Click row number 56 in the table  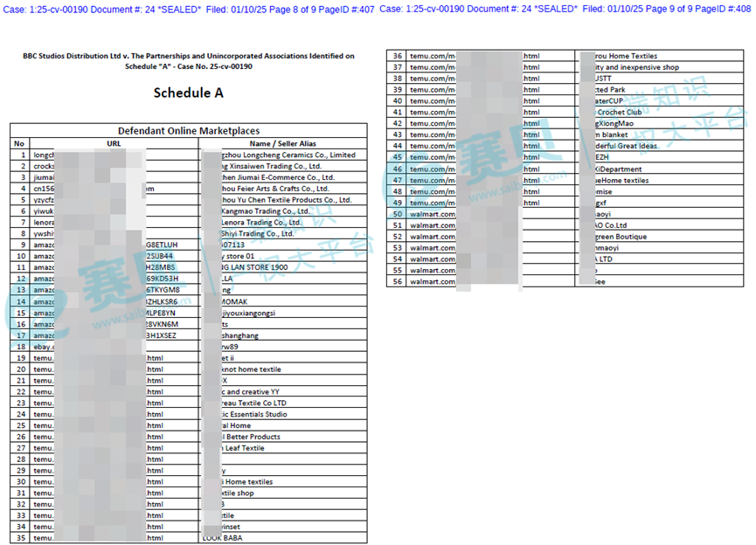click(398, 282)
